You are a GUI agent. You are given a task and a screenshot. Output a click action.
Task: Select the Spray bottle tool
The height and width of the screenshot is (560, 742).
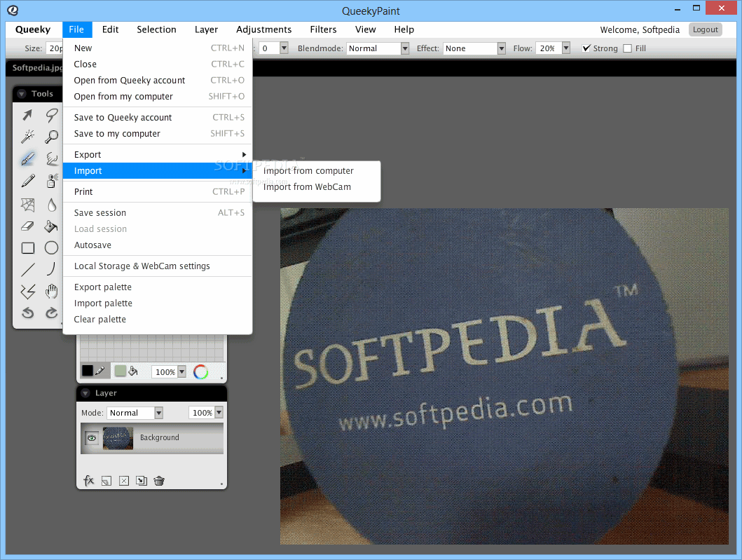click(x=52, y=181)
